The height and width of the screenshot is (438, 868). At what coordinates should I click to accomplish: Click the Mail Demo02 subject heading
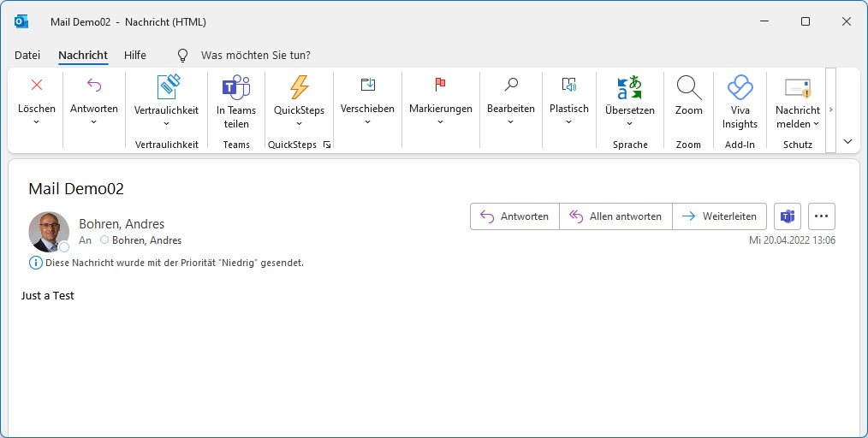tap(76, 188)
